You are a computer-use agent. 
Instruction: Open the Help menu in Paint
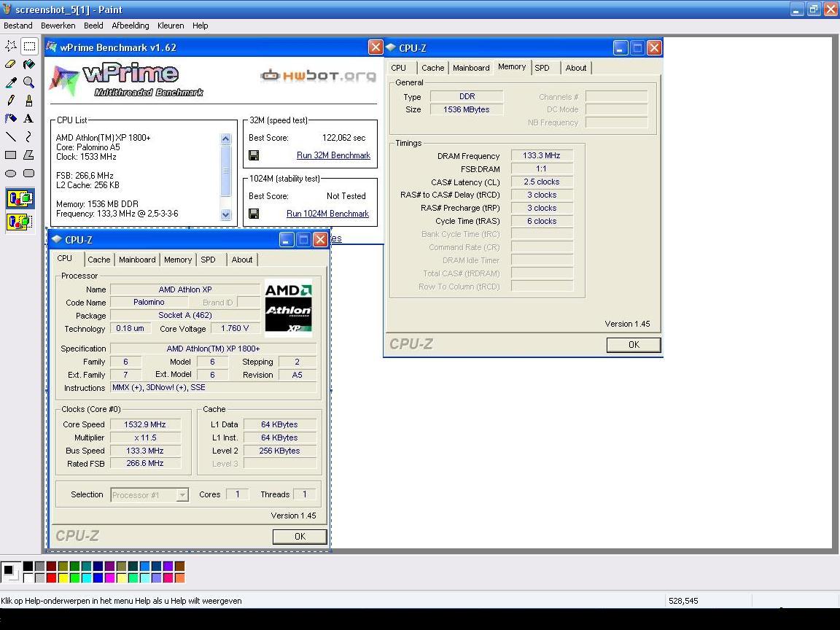pyautogui.click(x=201, y=26)
